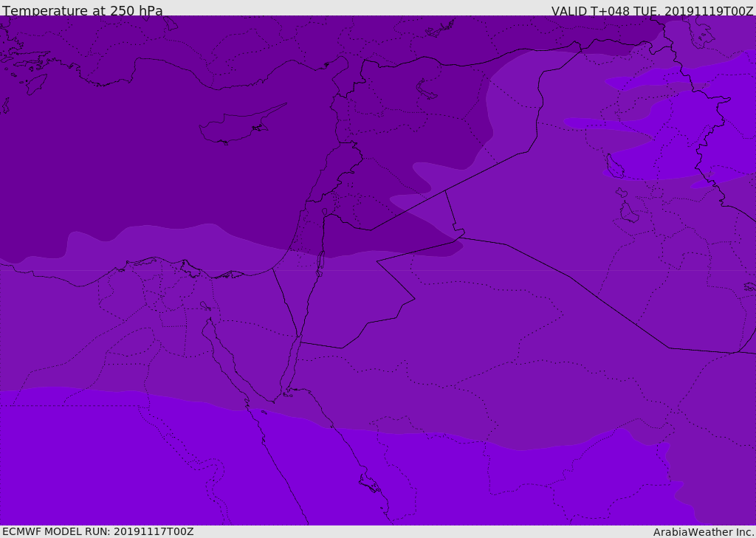Image resolution: width=756 pixels, height=538 pixels.
Task: Click the ArabiaWeather Inc. credit text
Action: [x=704, y=532]
